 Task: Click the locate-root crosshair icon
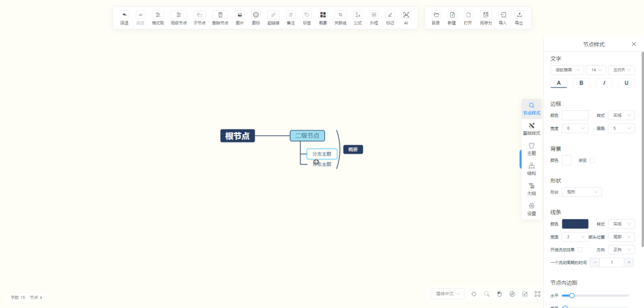pos(474,294)
